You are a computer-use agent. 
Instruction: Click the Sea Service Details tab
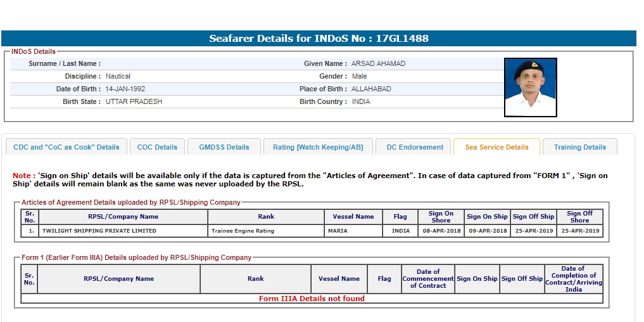[496, 147]
